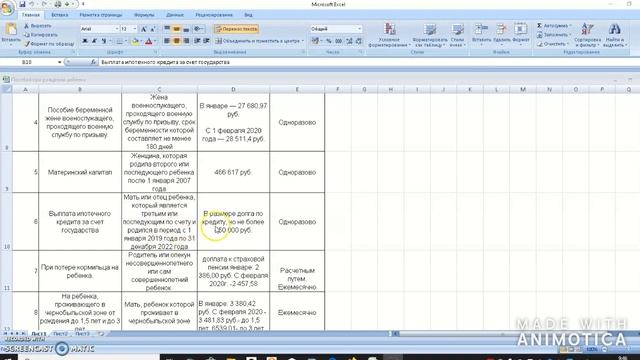640x360 pixels.
Task: Decrease cell indent
Action: (x=197, y=41)
